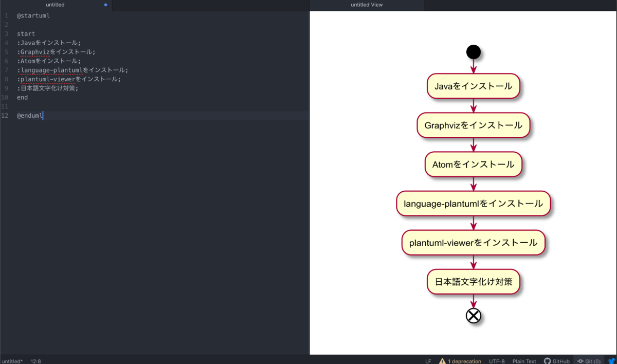Change grammar from Plain Text
The image size is (617, 364).
click(x=524, y=361)
